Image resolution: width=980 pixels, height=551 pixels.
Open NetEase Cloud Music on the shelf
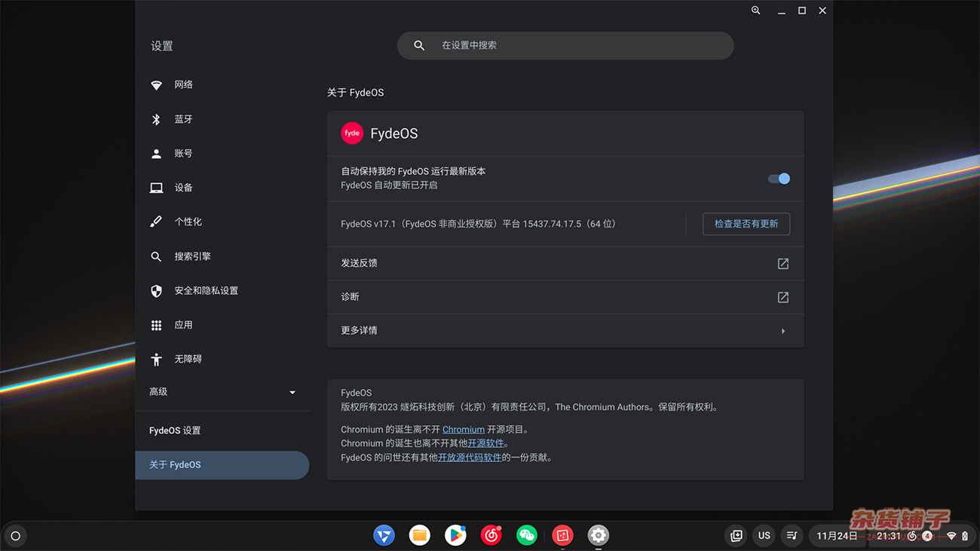click(491, 535)
